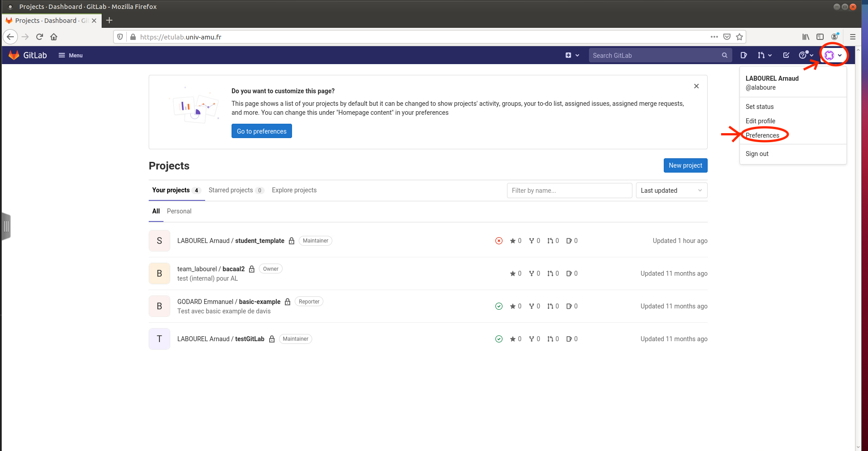The height and width of the screenshot is (451, 868).
Task: Click the New project button
Action: coord(685,165)
